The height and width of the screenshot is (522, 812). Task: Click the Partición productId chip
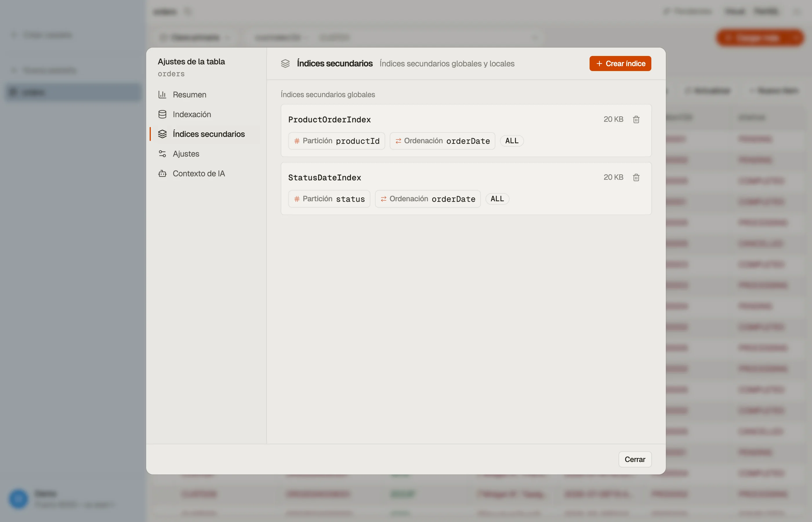click(336, 141)
